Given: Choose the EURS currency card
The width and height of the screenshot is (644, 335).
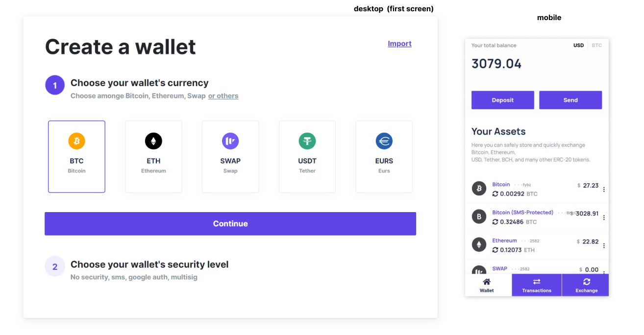Looking at the screenshot, I should 384,157.
